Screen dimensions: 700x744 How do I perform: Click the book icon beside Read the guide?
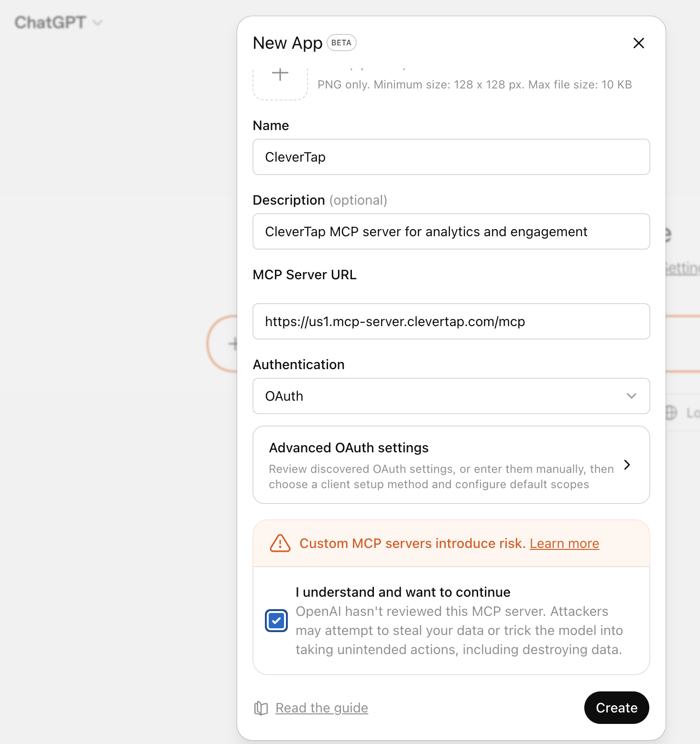261,708
